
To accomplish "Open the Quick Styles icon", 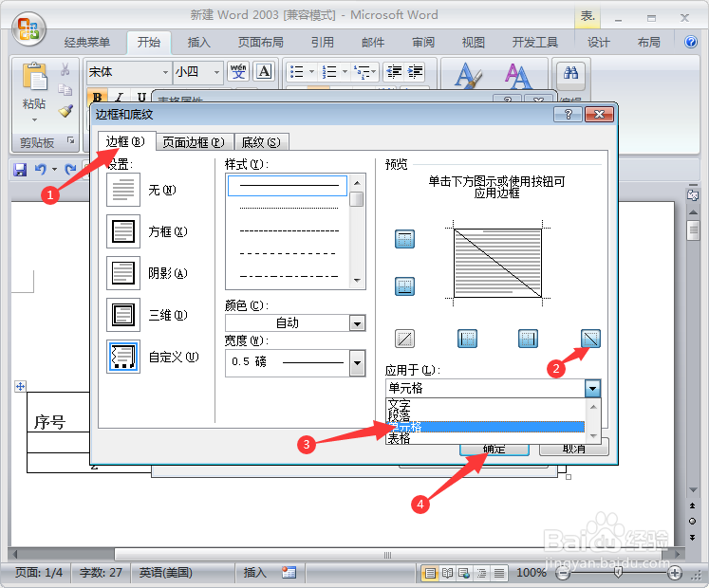I will (468, 76).
